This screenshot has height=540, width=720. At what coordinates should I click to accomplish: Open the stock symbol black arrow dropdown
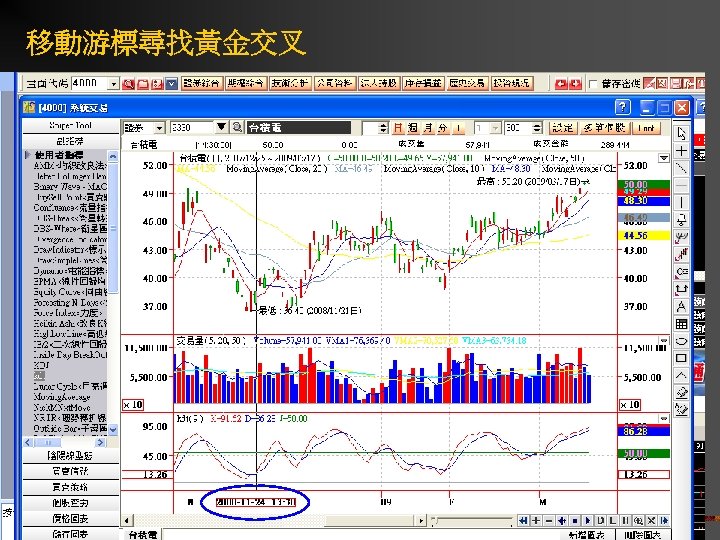[221, 127]
